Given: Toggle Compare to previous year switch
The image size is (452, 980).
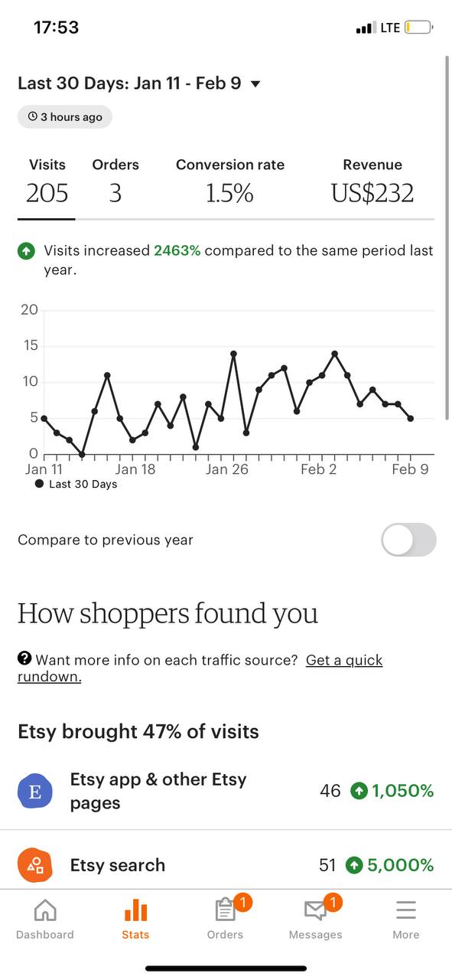Looking at the screenshot, I should 408,540.
